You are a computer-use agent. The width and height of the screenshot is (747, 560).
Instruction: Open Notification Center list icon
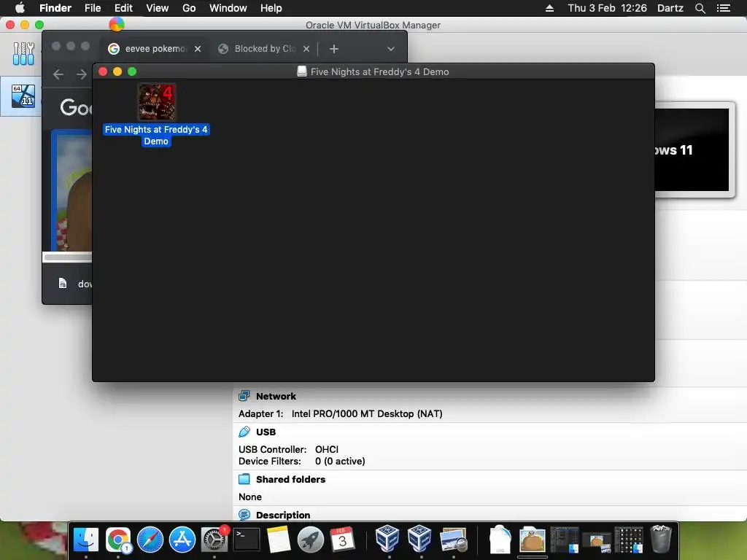[723, 8]
